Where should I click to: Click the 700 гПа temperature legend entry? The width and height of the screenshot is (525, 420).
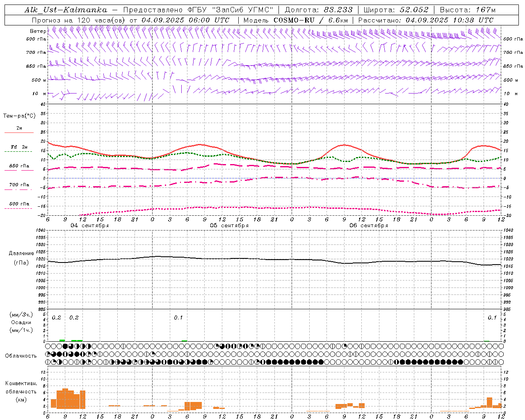click(19, 185)
